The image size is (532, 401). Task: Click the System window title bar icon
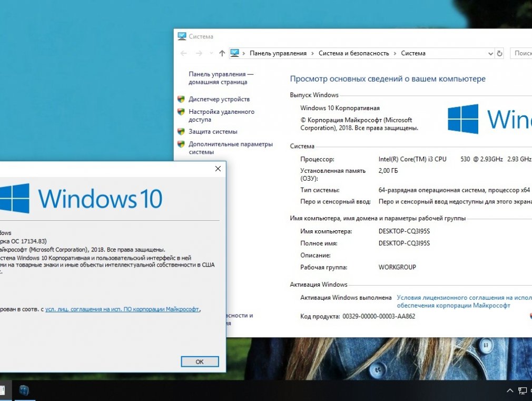click(182, 36)
